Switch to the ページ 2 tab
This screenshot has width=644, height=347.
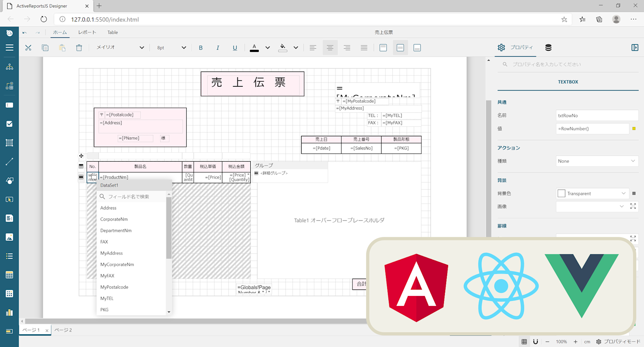click(63, 330)
